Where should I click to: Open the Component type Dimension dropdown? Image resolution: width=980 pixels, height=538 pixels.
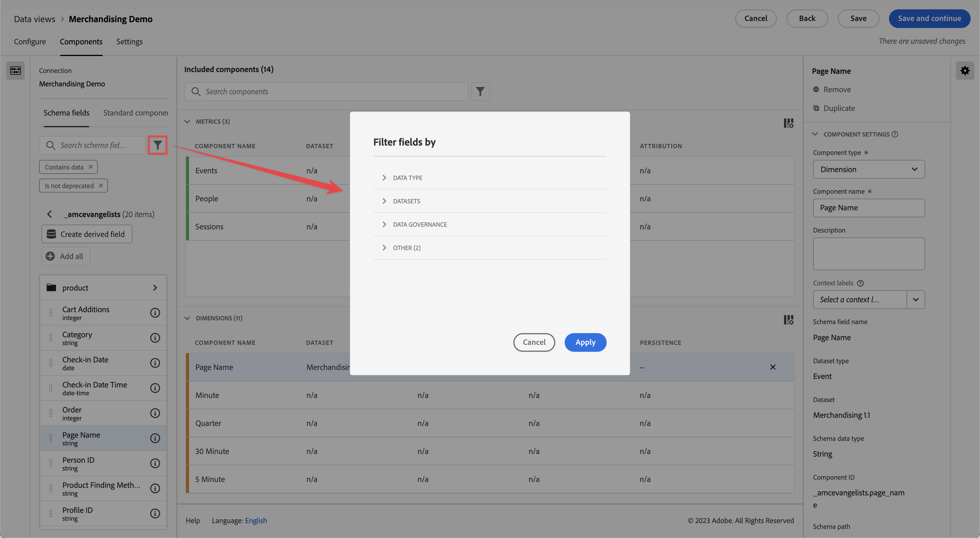(869, 169)
